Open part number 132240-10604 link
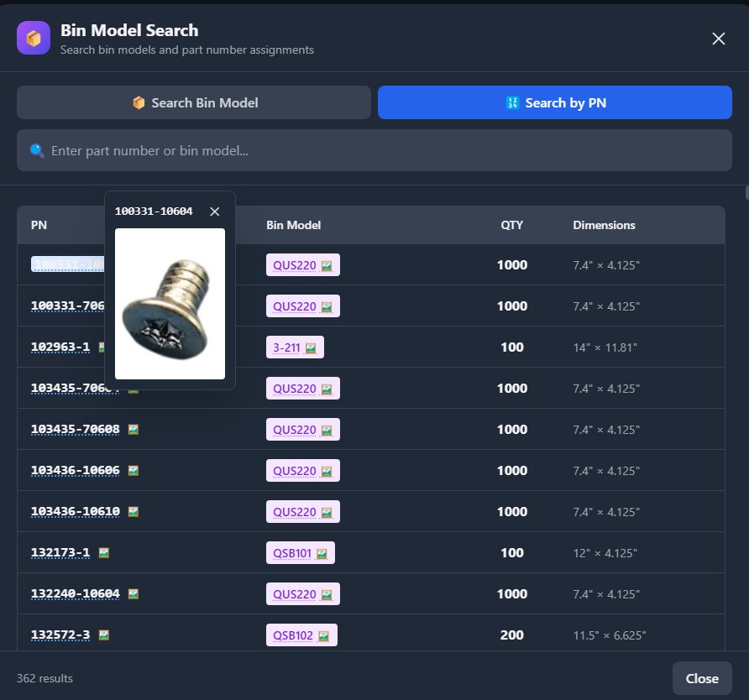The height and width of the screenshot is (700, 749). tap(76, 594)
